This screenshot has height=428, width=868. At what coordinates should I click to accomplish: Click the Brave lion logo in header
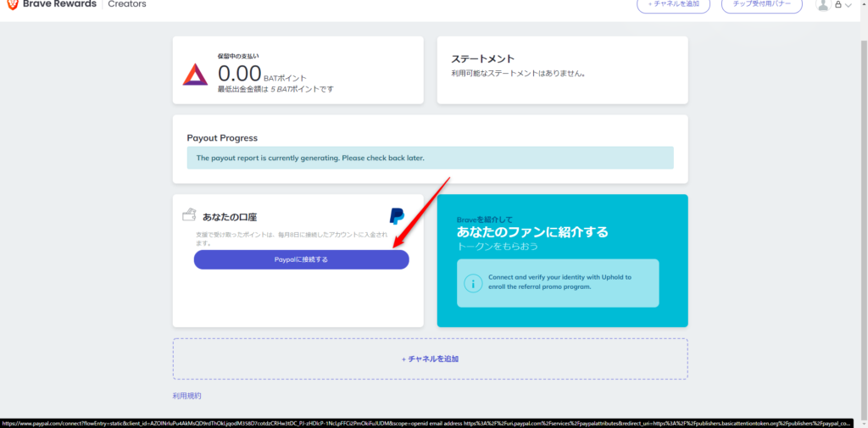click(12, 4)
